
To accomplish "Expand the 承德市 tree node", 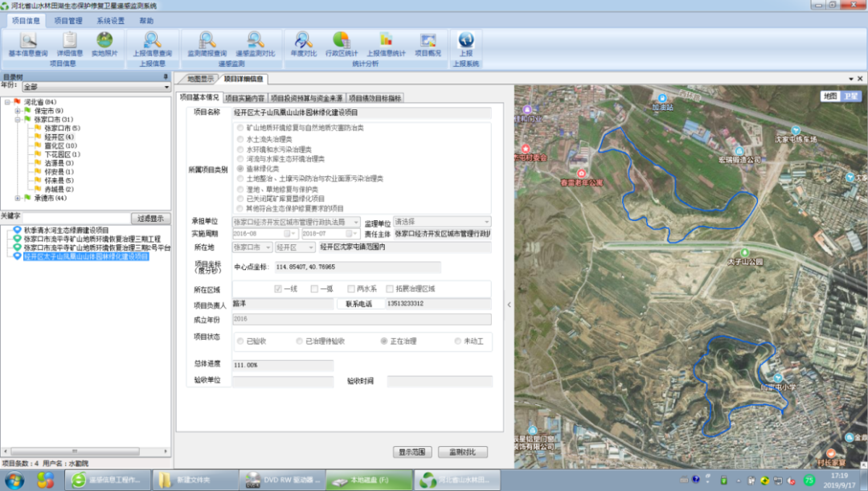I will point(18,198).
